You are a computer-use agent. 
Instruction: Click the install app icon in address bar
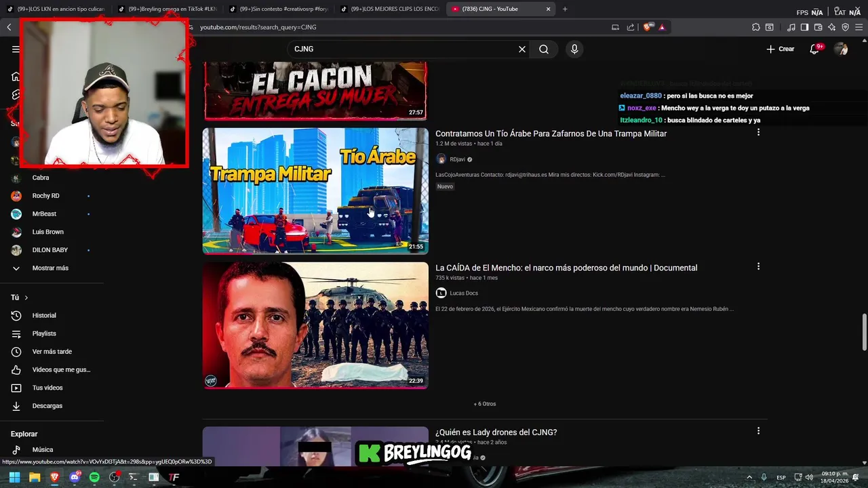click(x=615, y=27)
